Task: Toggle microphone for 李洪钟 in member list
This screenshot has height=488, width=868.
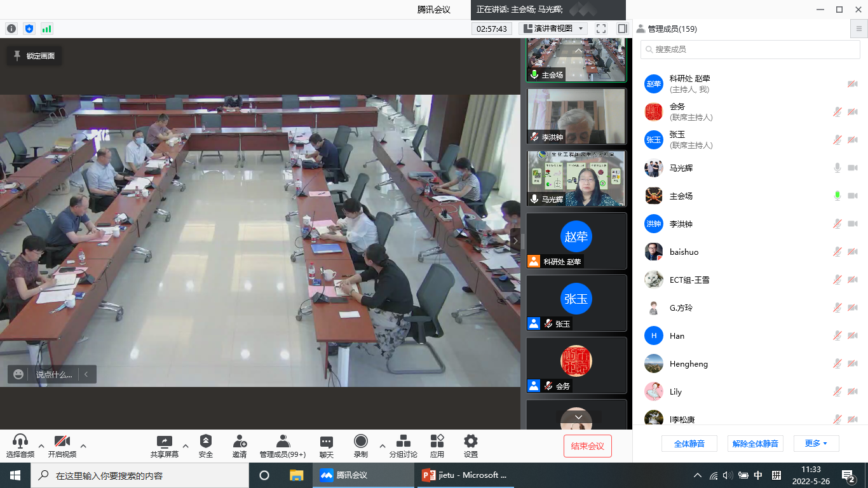Action: [837, 224]
